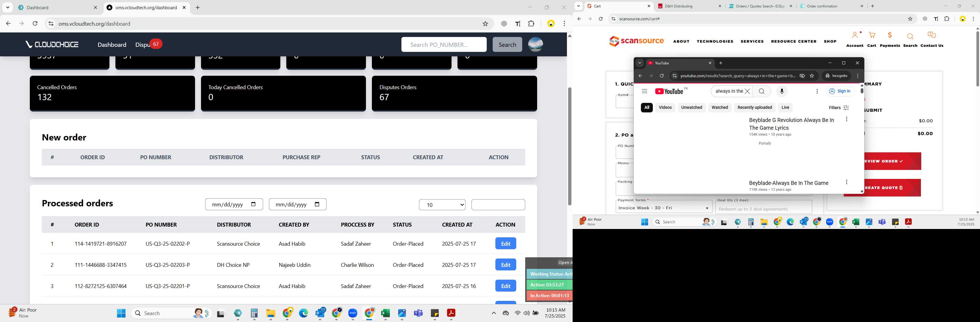Select the Live filter chip
Viewport: 980px width, 322px height.
(x=785, y=108)
